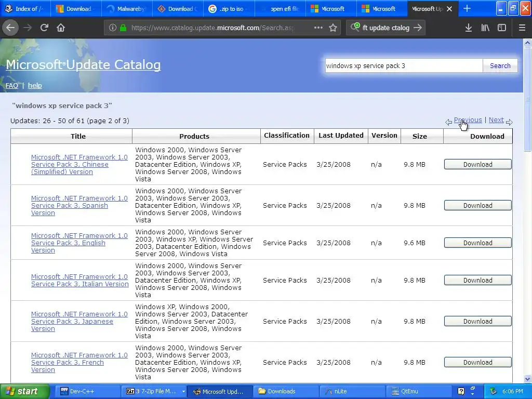532x399 pixels.
Task: Click the page scrollbar up arrow
Action: (x=528, y=43)
